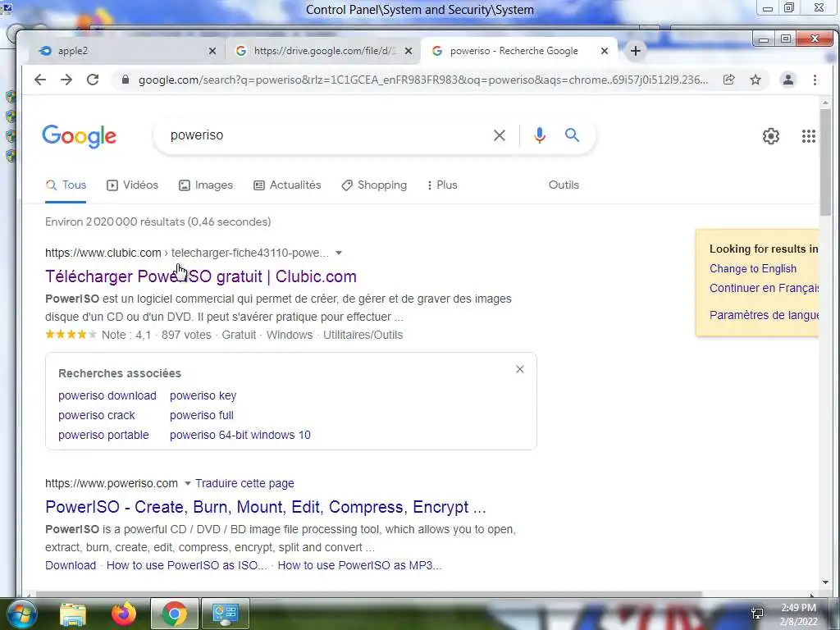Screen dimensions: 840x630
Task: Click Change to English link
Action: click(753, 268)
